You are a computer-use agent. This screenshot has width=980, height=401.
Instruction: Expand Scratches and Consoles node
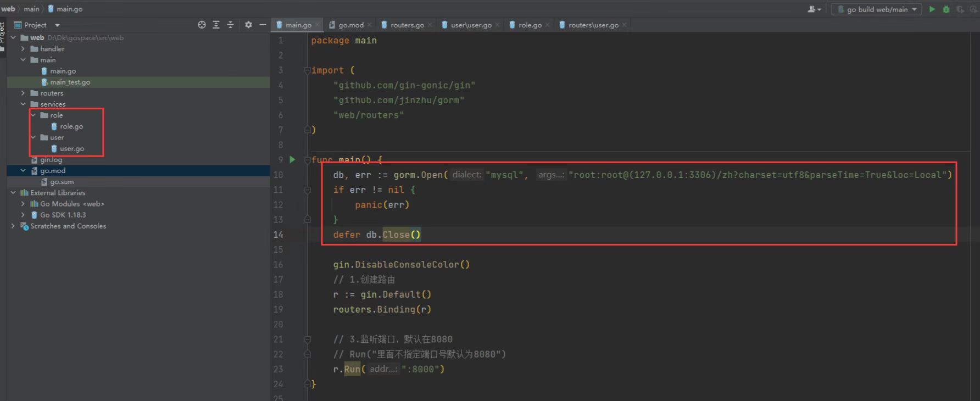(x=13, y=226)
